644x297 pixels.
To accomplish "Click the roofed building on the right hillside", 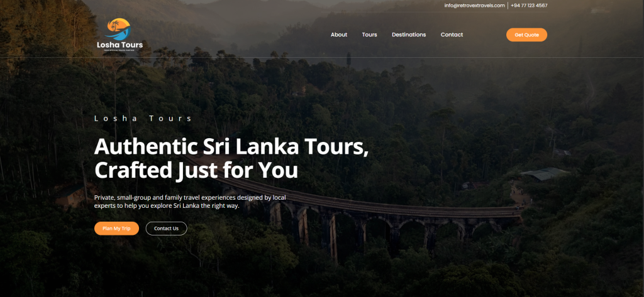I will [x=544, y=174].
